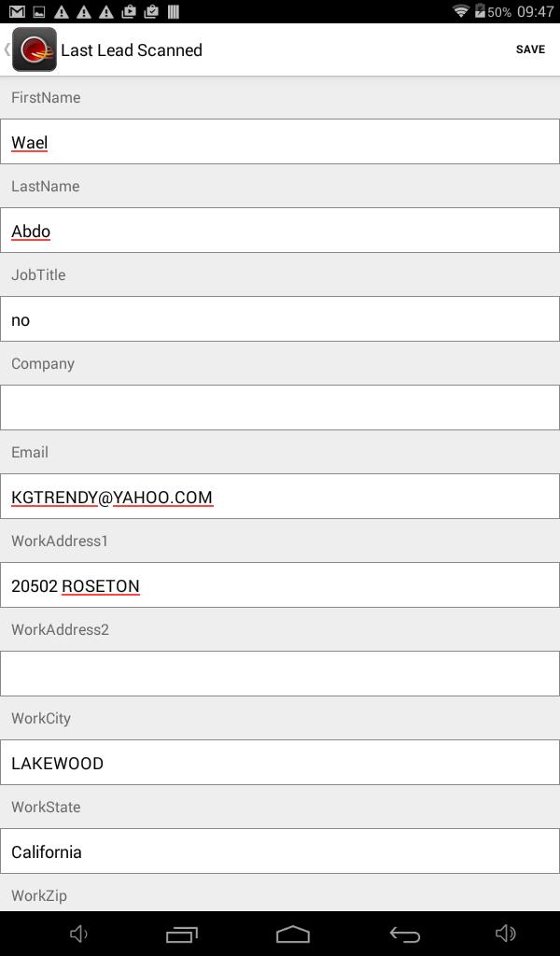Screen dimensions: 560x956
Task: Tap the WorkAddress1 field showing 20502 ROSETON
Action: coord(280,585)
